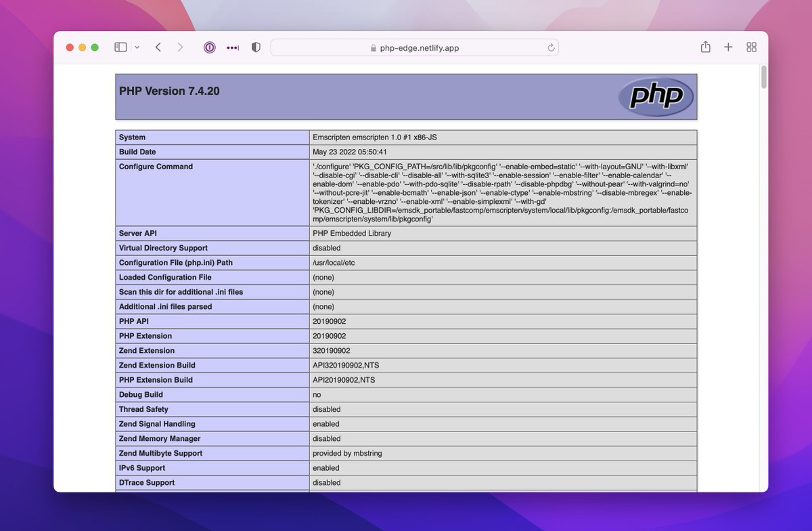Open the privacy shield report icon
Image resolution: width=812 pixels, height=531 pixels.
[256, 47]
